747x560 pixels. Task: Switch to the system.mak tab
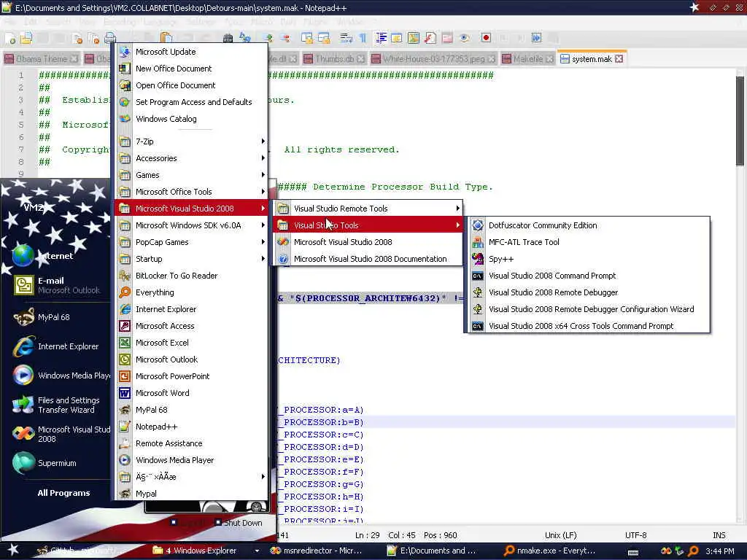tap(592, 58)
